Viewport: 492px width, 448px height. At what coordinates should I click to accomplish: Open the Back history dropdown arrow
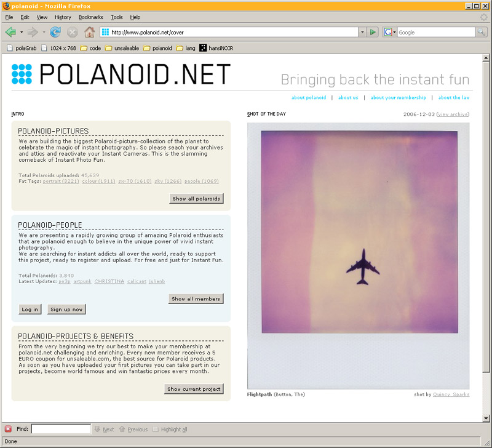click(x=22, y=32)
